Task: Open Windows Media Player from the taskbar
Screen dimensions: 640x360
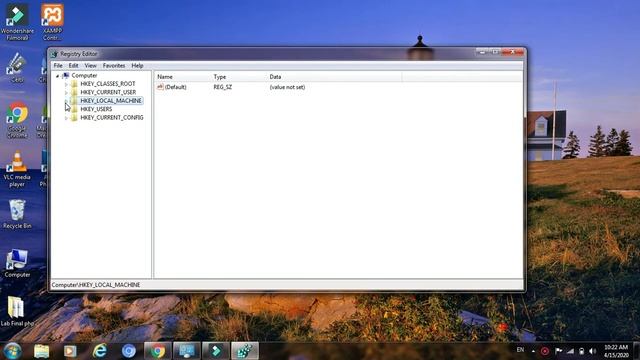Action: point(70,351)
